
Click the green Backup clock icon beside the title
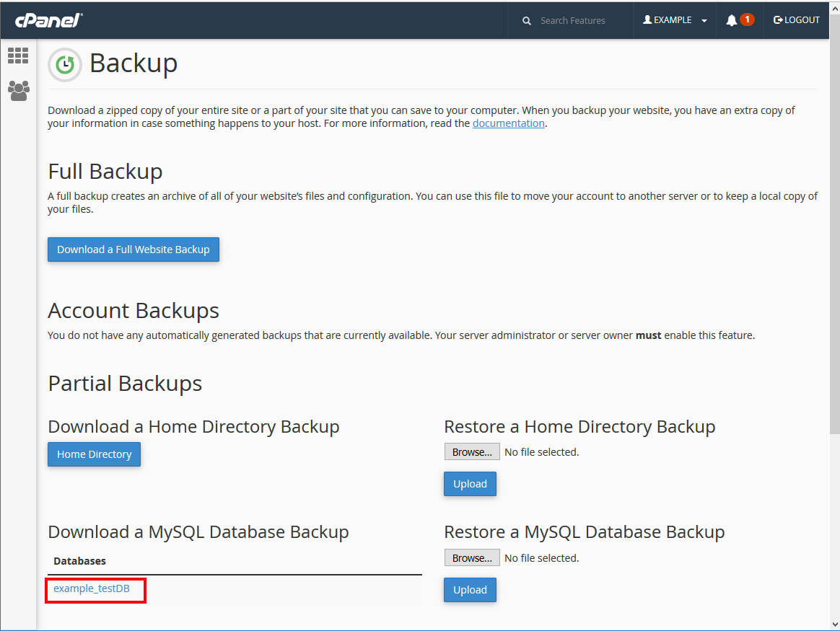[x=65, y=65]
